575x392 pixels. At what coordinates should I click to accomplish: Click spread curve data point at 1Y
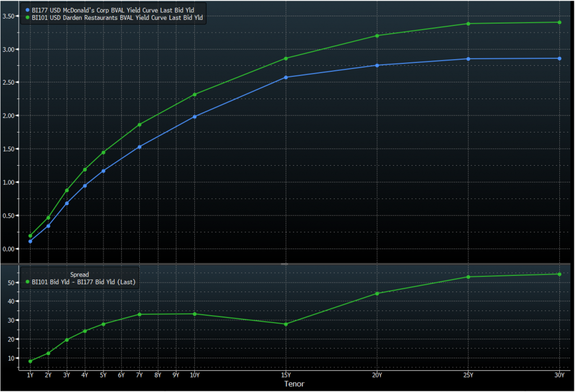(x=30, y=361)
